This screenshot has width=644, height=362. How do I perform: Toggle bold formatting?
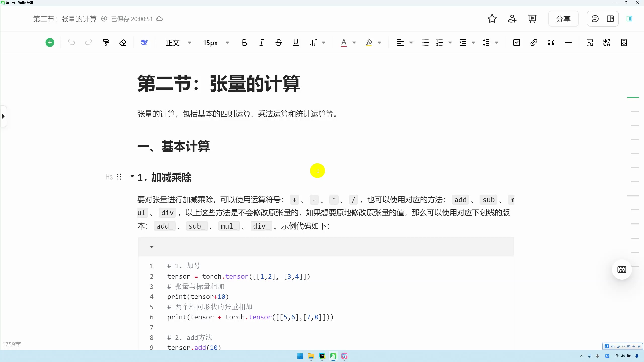pyautogui.click(x=244, y=42)
